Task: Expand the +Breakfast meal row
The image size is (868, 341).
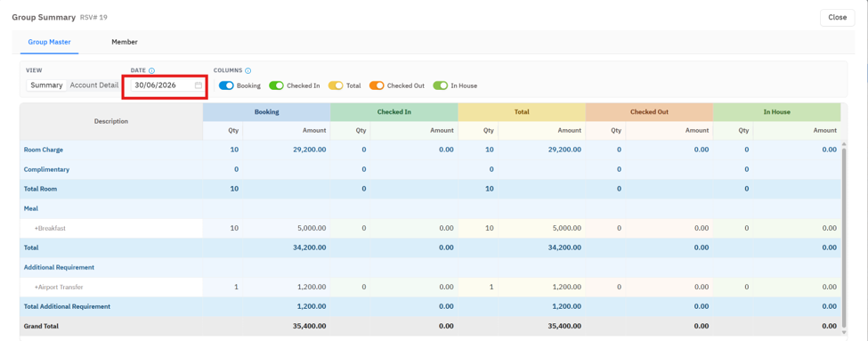Action: pyautogui.click(x=51, y=228)
